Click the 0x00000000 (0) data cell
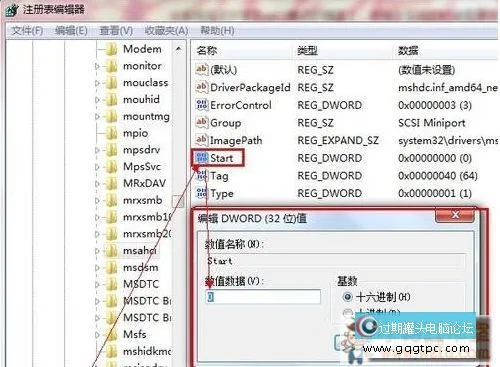The width and height of the screenshot is (500, 367). click(435, 158)
